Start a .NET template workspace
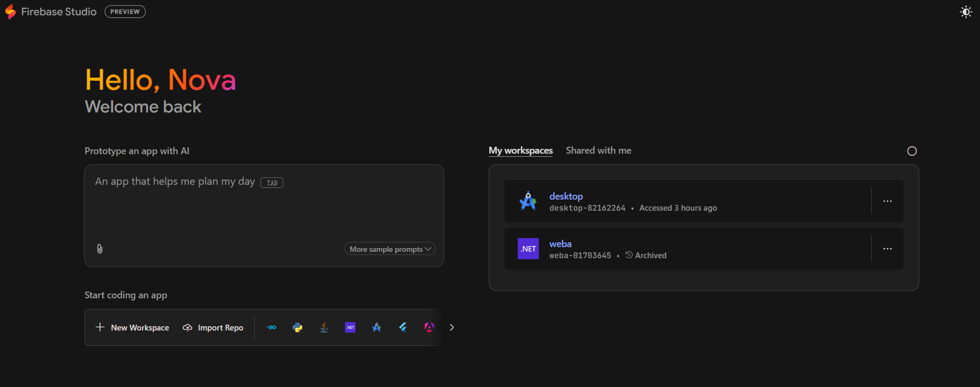This screenshot has height=387, width=980. click(350, 327)
